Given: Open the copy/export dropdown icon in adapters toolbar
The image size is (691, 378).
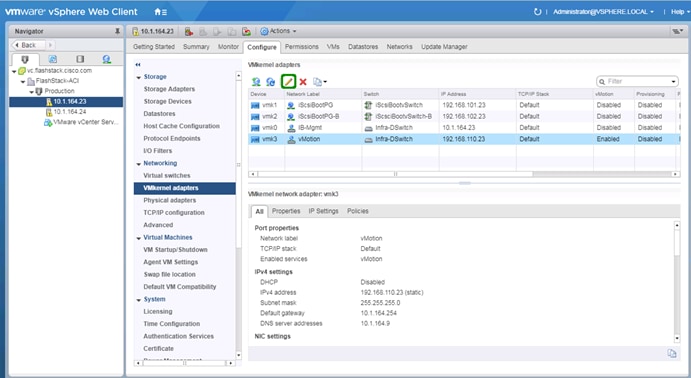Looking at the screenshot, I should (x=320, y=82).
